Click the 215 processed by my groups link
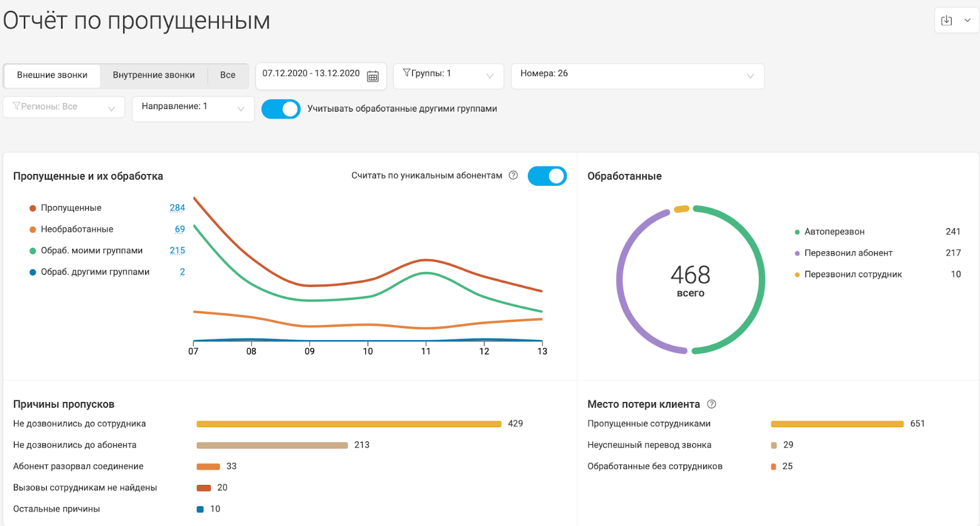Image resolution: width=980 pixels, height=526 pixels. coord(177,251)
